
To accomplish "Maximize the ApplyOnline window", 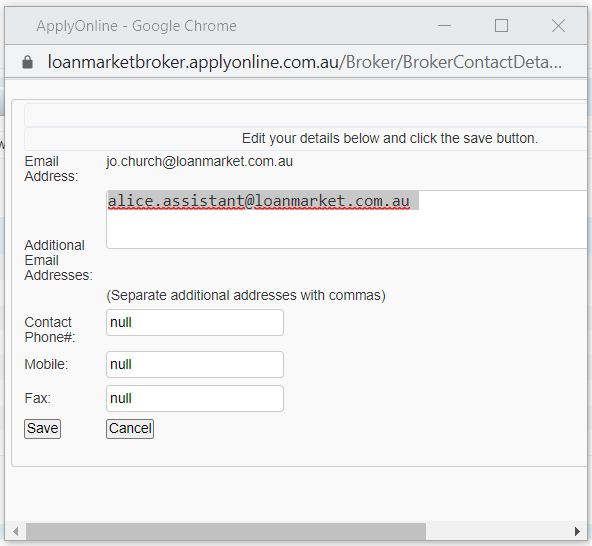I will pyautogui.click(x=501, y=26).
